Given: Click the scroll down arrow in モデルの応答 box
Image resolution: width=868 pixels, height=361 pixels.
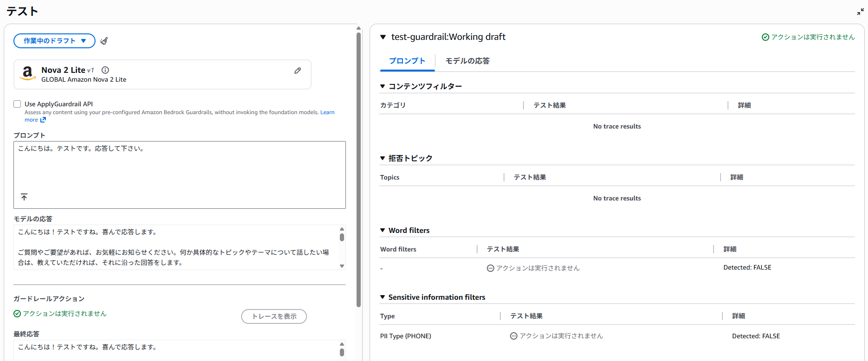Looking at the screenshot, I should click(x=342, y=266).
